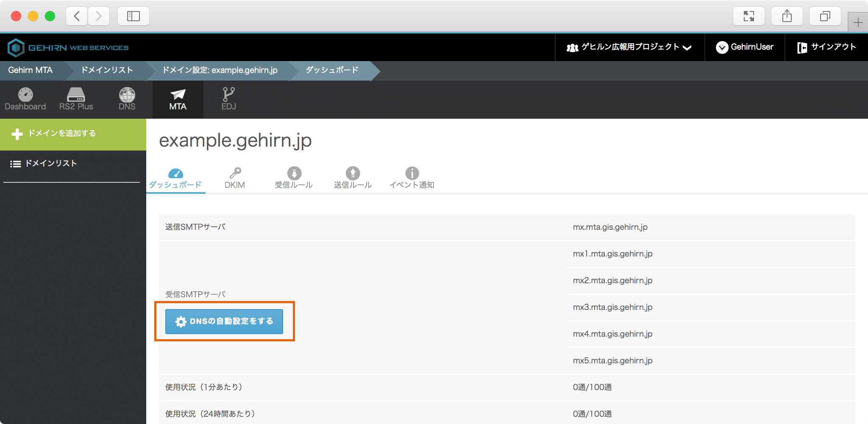
Task: Click the サインアウト sign-out link
Action: [826, 47]
